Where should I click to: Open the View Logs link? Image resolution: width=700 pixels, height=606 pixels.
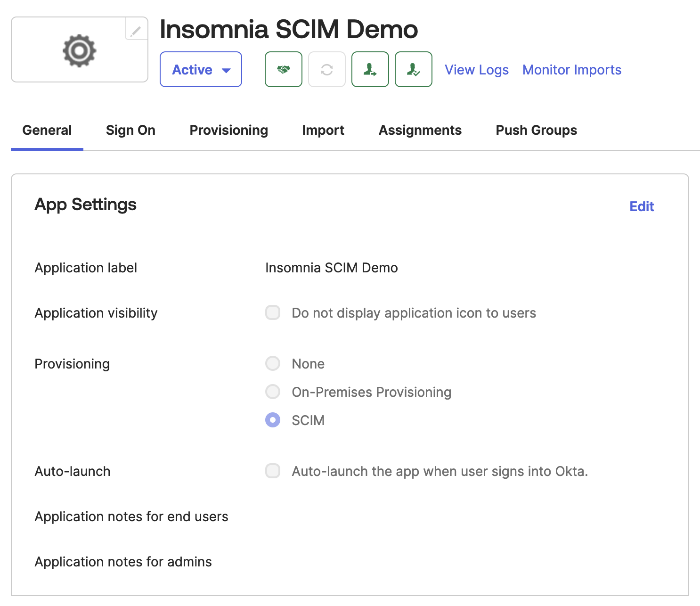477,70
